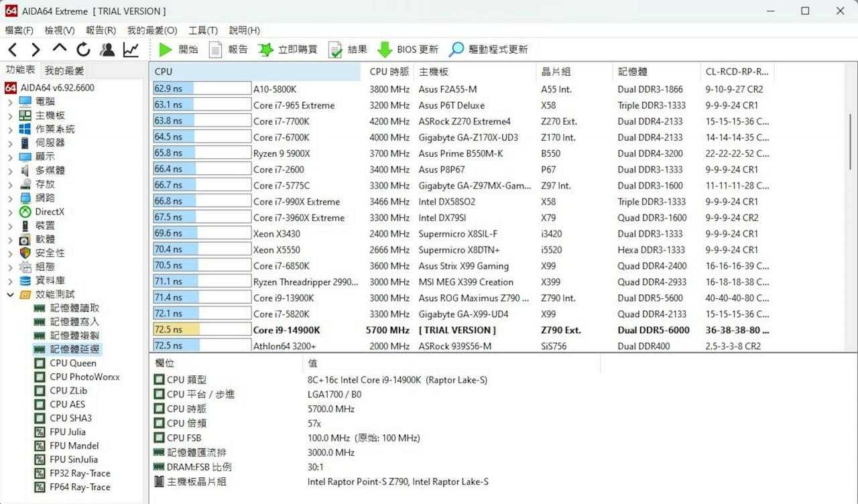Collapse the 效能測試 tree node
The width and height of the screenshot is (858, 504).
click(x=10, y=294)
